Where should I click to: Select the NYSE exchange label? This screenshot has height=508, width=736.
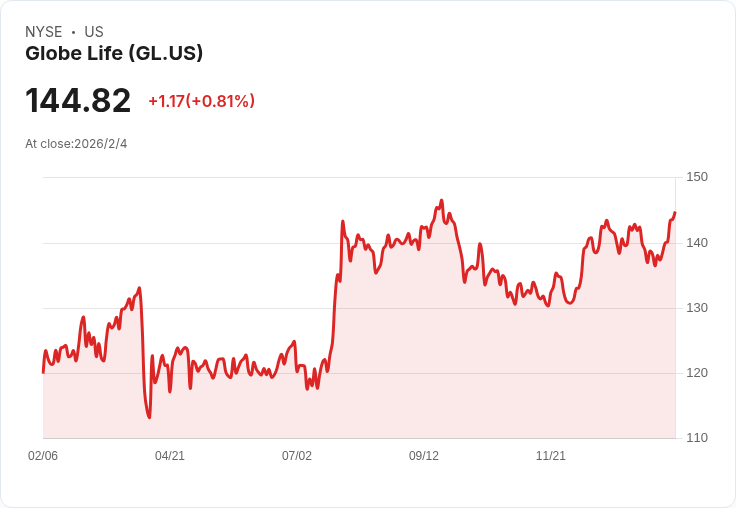pos(44,32)
